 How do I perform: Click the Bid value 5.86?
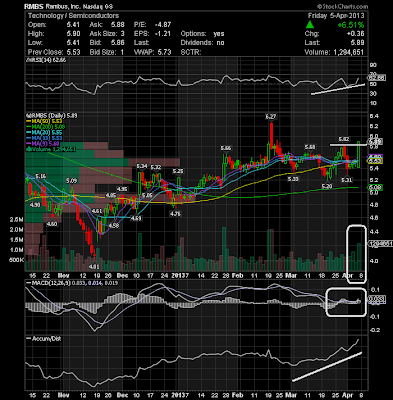(x=117, y=43)
